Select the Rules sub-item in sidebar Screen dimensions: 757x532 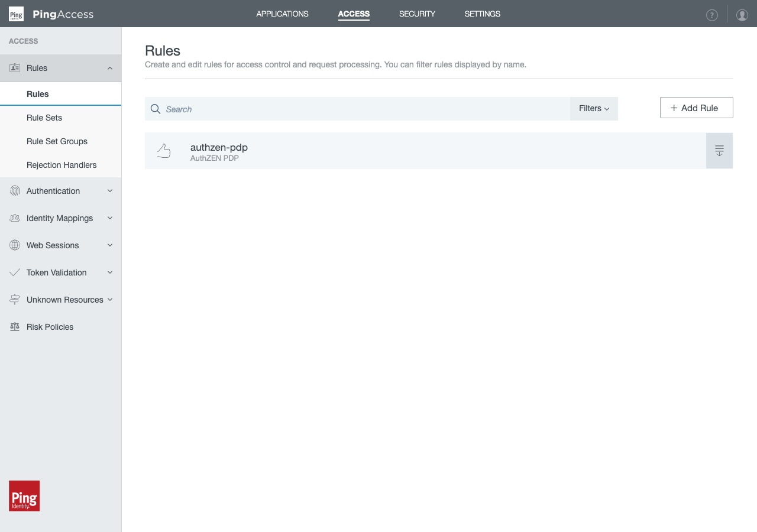[x=60, y=94]
